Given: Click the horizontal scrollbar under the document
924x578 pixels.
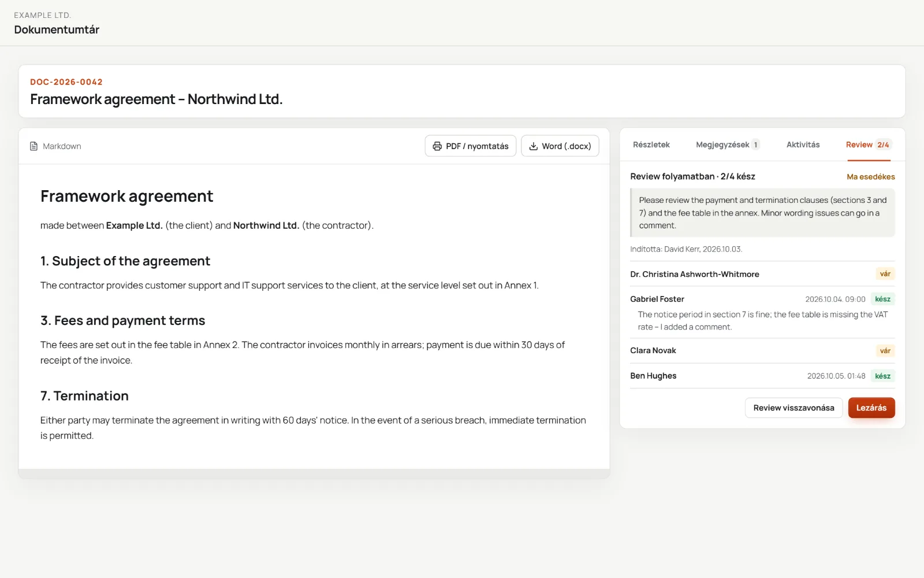Looking at the screenshot, I should click(314, 473).
